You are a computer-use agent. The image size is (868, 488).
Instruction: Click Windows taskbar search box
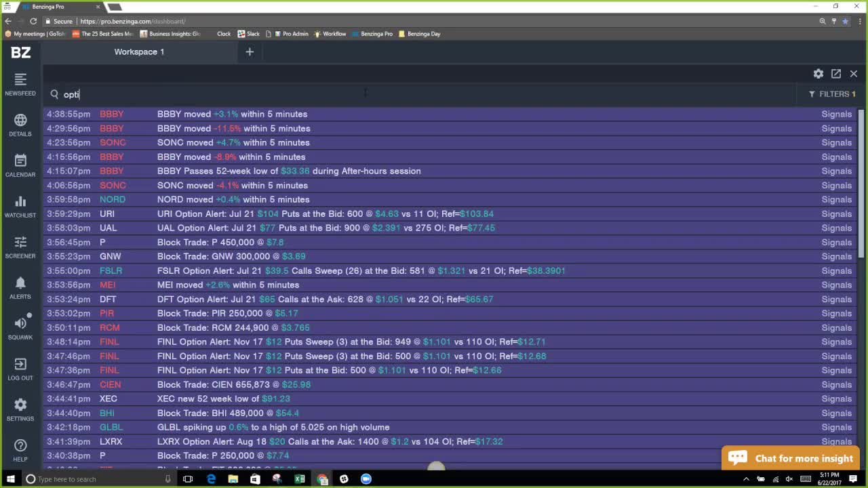click(x=98, y=479)
